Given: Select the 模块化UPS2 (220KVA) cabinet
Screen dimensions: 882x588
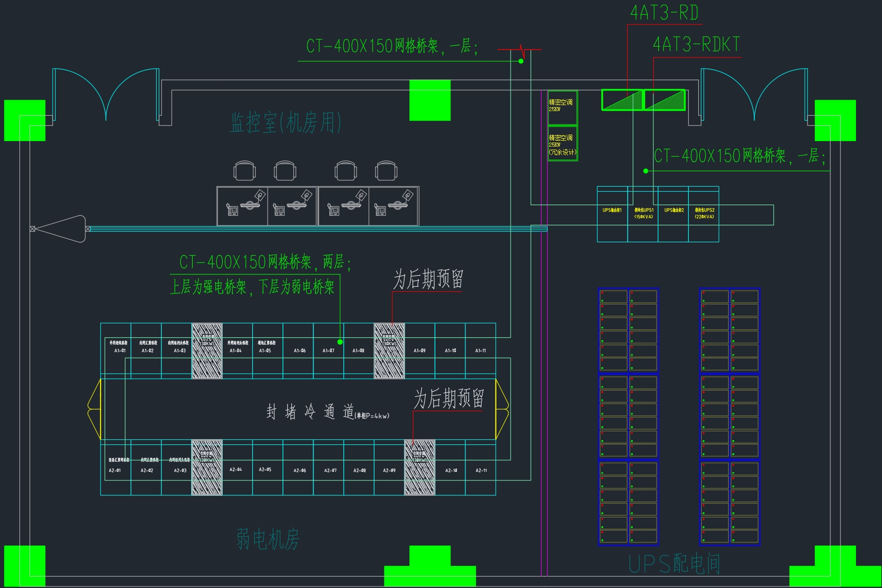Looking at the screenshot, I should 704,214.
